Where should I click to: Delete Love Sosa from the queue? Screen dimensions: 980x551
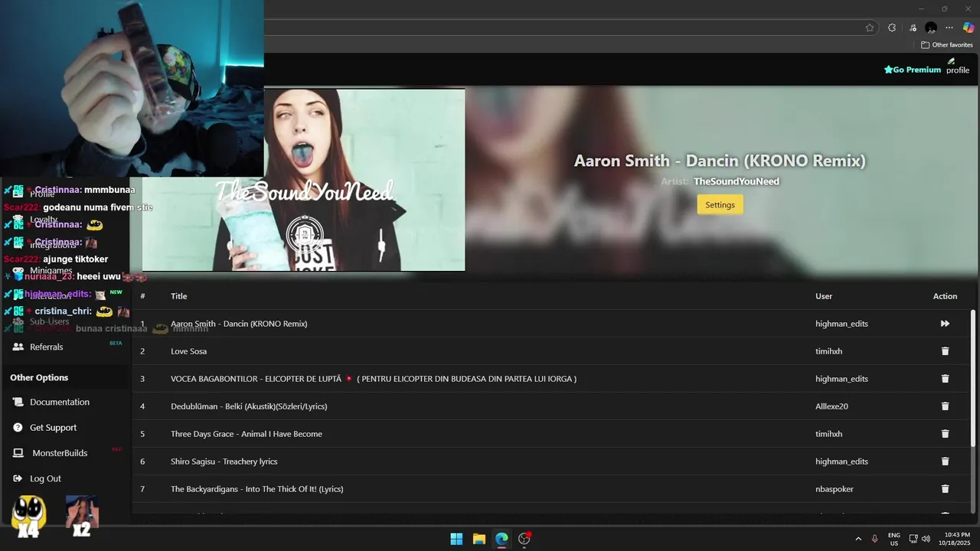[945, 351]
